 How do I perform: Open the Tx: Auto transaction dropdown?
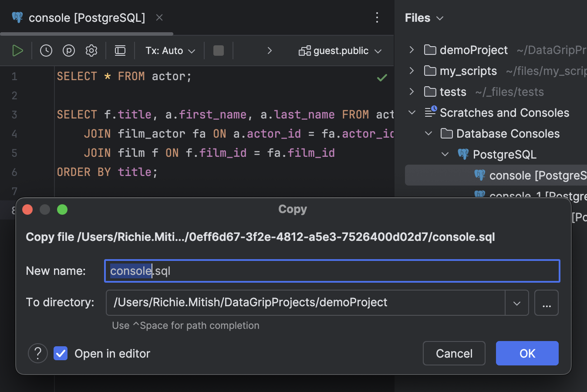tap(169, 50)
